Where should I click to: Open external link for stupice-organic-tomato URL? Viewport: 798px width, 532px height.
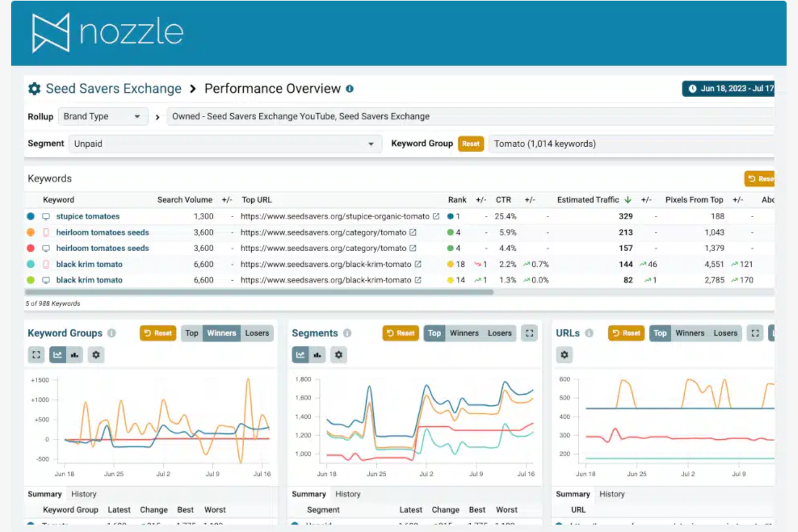click(436, 216)
